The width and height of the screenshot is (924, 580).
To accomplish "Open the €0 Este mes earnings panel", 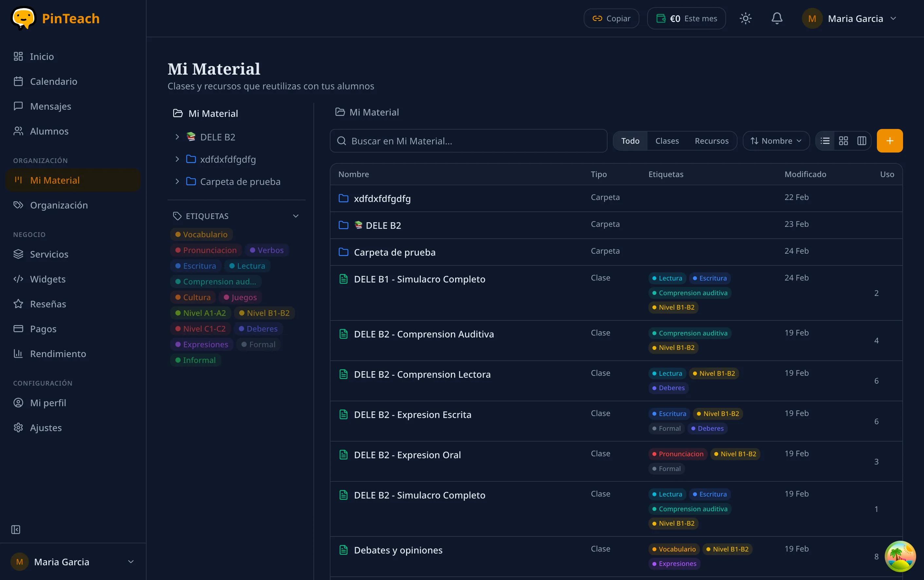I will tap(685, 18).
